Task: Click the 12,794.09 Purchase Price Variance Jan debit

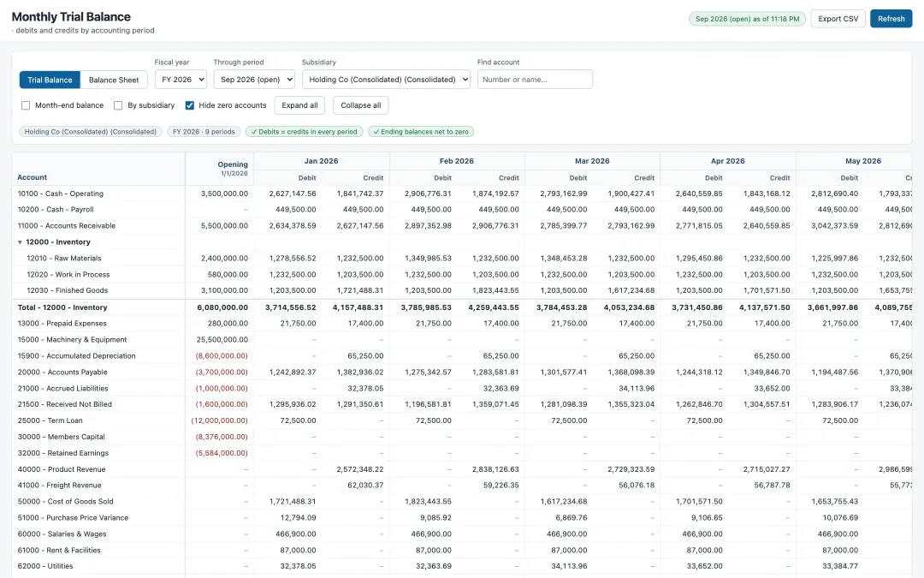Action: pyautogui.click(x=299, y=518)
